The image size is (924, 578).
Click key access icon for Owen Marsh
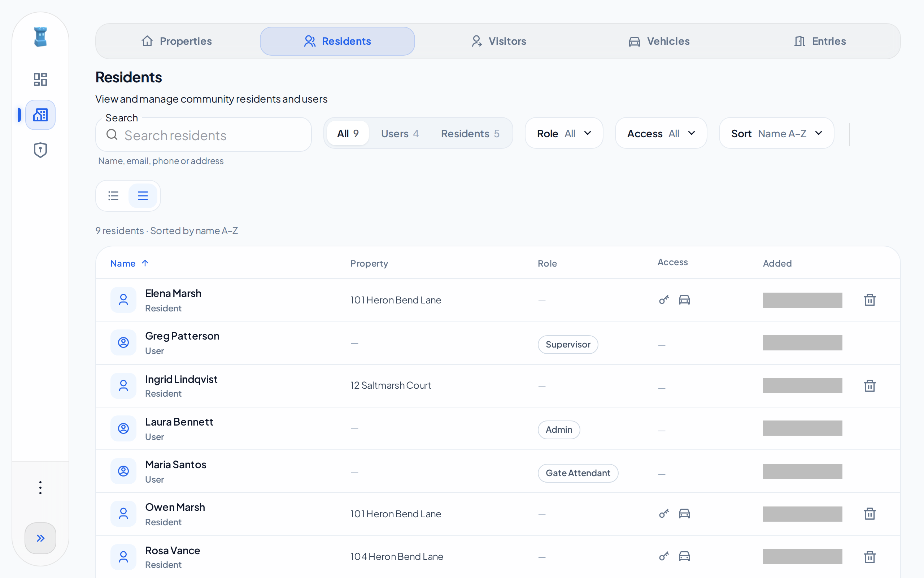(x=664, y=513)
